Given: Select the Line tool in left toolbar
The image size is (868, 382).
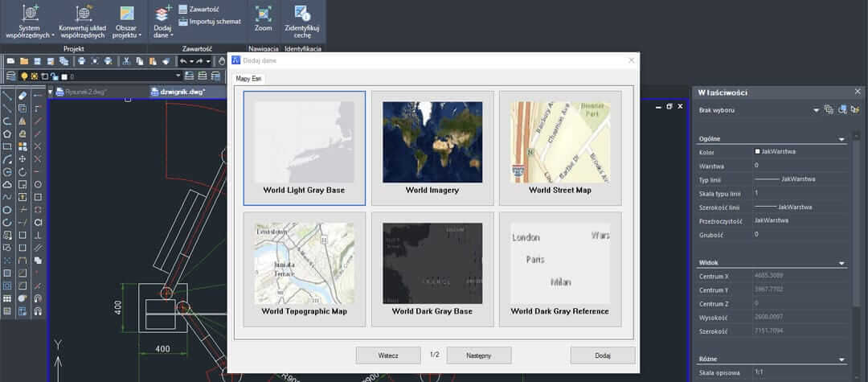Looking at the screenshot, I should pyautogui.click(x=7, y=96).
